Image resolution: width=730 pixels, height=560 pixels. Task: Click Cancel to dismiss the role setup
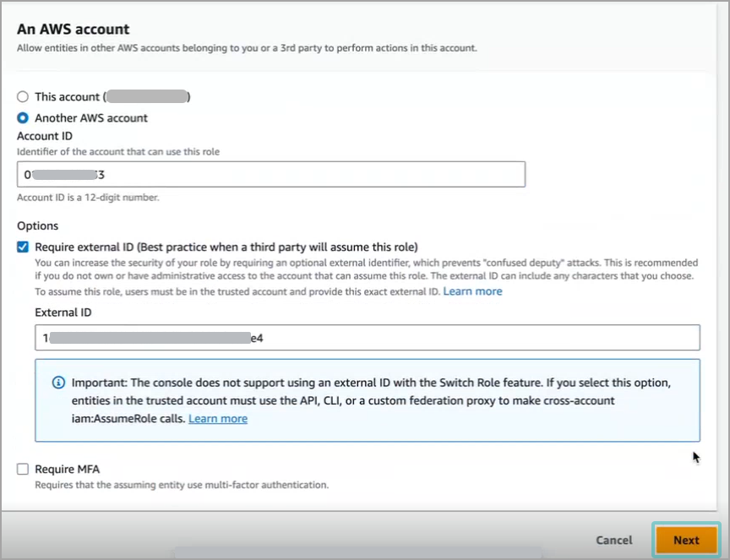613,541
